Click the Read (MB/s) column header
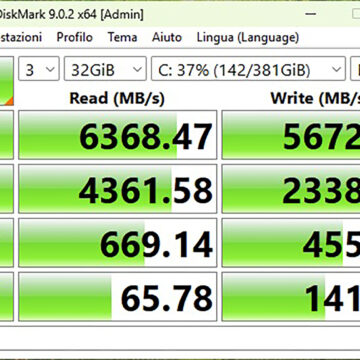 coord(117,98)
